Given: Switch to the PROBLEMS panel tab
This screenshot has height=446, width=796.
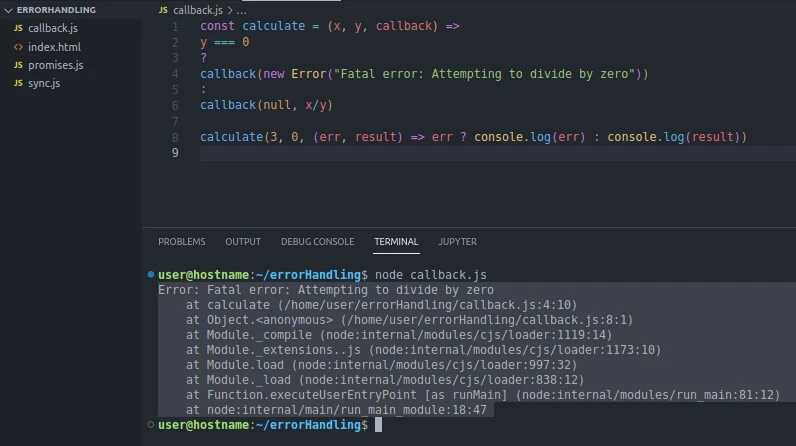Looking at the screenshot, I should pos(181,241).
